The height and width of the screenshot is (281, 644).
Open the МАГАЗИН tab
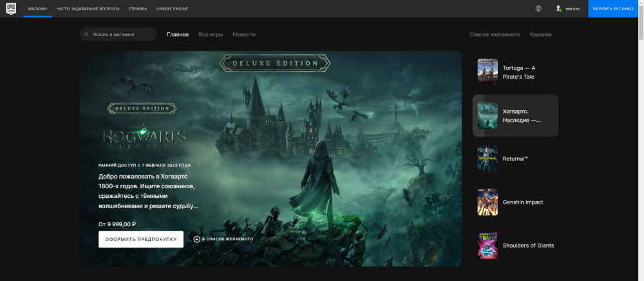coord(38,8)
